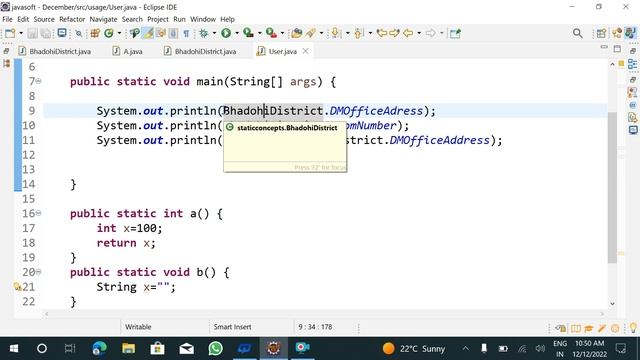The image size is (640, 360).
Task: Switch to the Debug perspective icon
Action: point(617,33)
